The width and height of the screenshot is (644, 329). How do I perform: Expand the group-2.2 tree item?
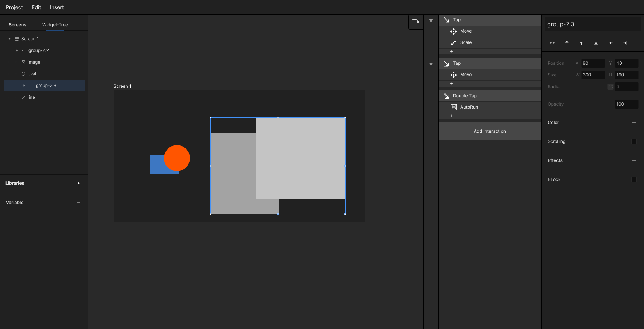17,50
